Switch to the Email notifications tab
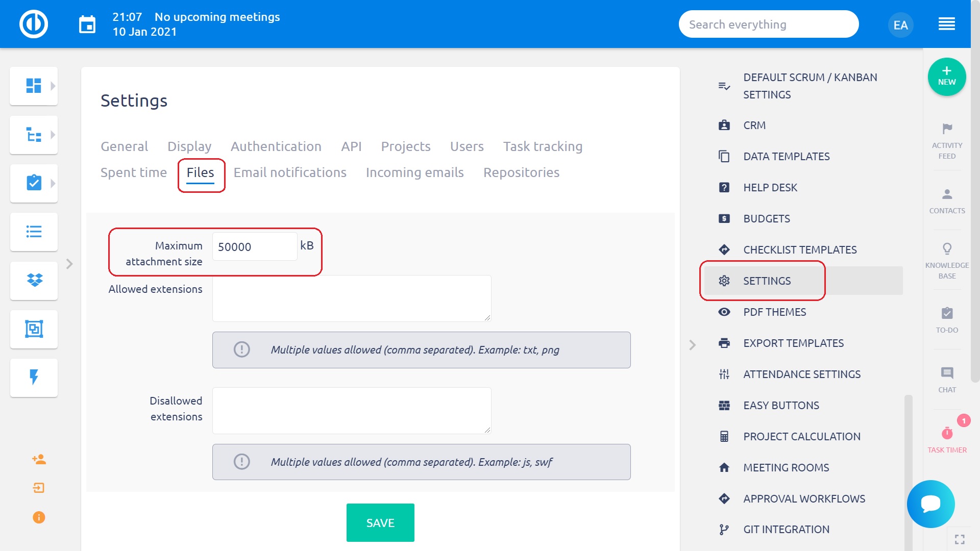 (289, 172)
